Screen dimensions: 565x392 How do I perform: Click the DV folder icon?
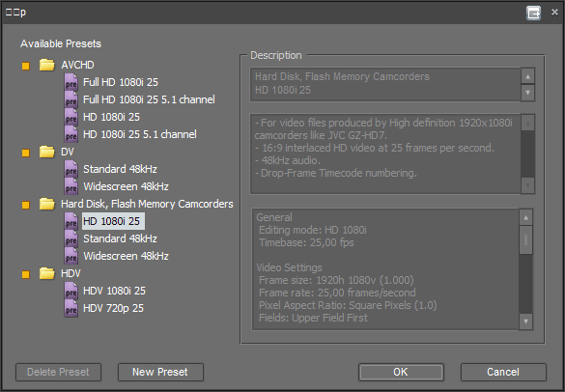click(47, 152)
